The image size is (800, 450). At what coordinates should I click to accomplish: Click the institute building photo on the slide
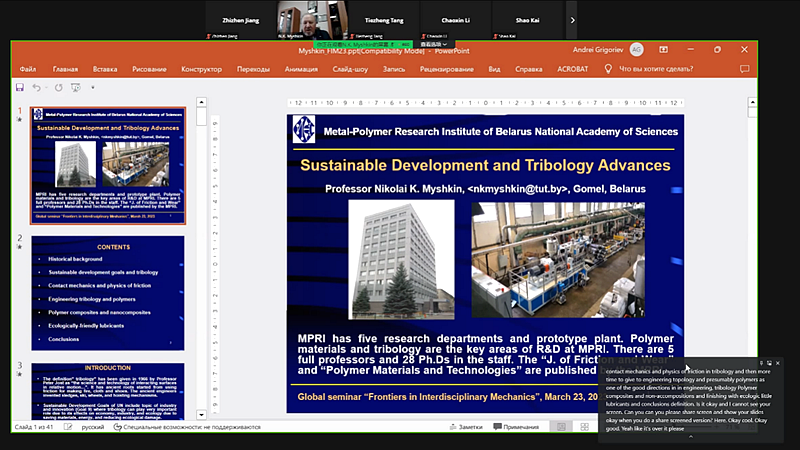click(401, 260)
